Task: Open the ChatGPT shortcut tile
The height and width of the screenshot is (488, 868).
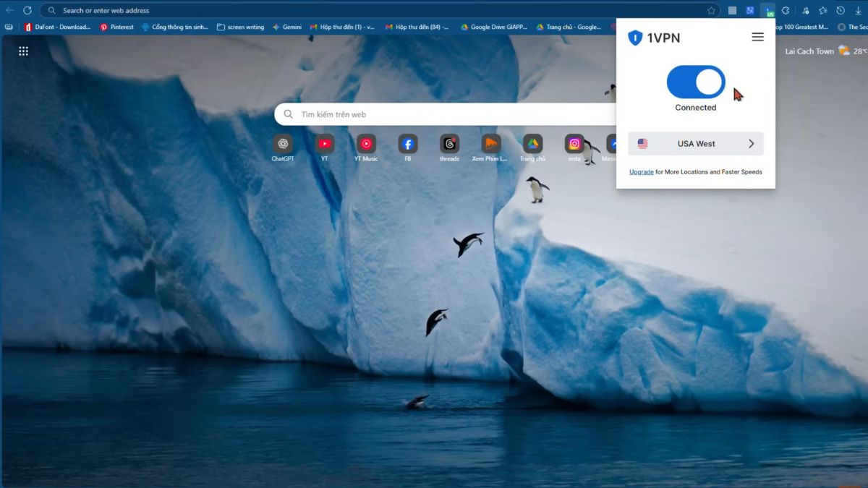Action: tap(283, 144)
